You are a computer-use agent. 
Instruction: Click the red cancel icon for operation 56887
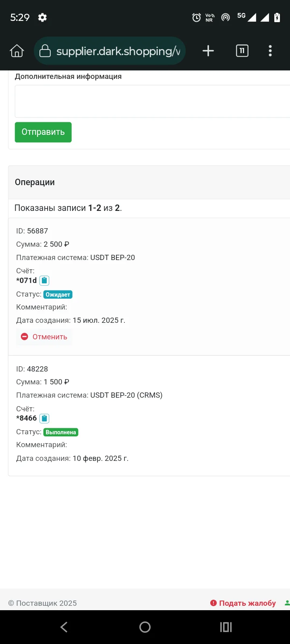point(25,336)
